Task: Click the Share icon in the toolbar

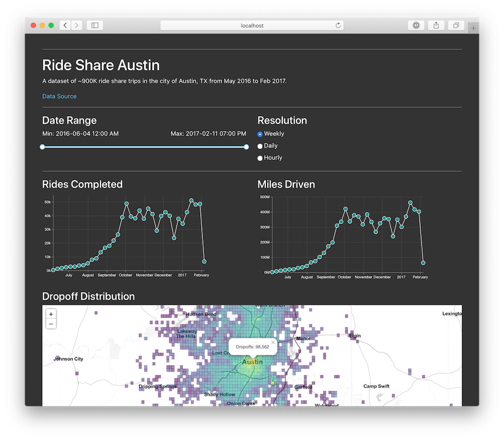Action: (x=435, y=25)
